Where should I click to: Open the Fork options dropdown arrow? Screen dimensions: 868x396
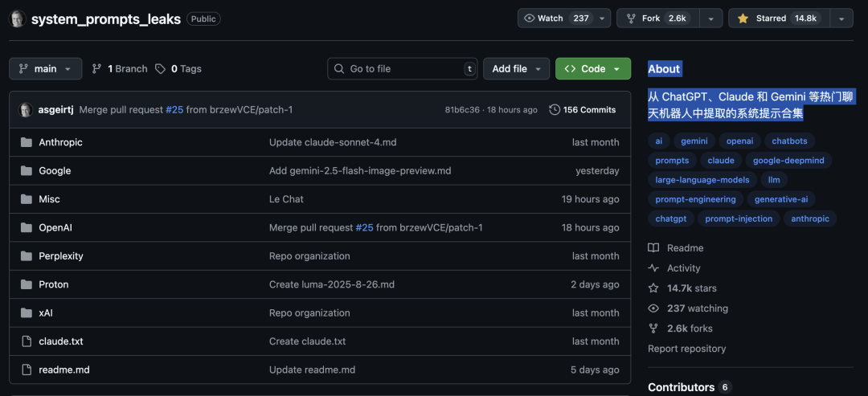(710, 18)
